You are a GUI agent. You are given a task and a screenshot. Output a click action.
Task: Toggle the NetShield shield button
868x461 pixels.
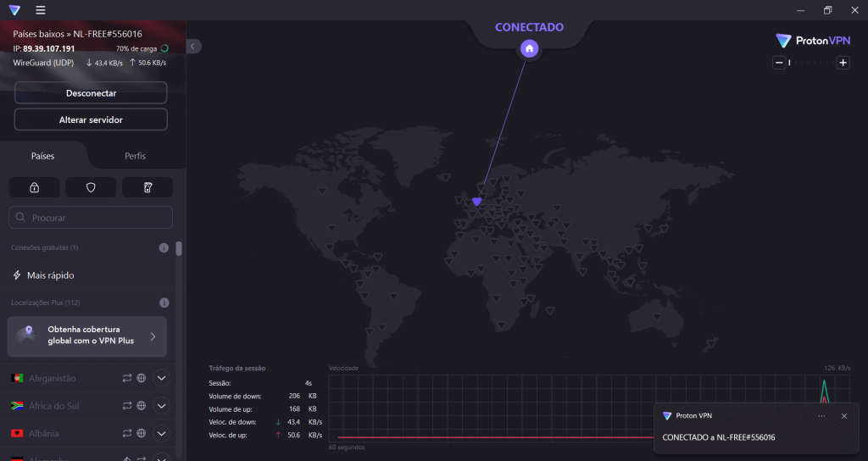coord(91,187)
